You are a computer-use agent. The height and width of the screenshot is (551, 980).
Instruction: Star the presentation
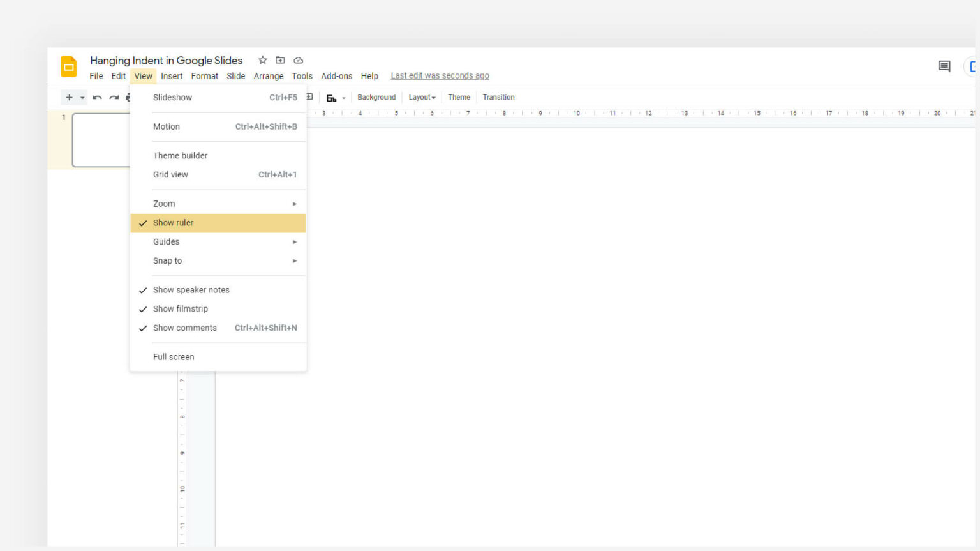coord(262,60)
